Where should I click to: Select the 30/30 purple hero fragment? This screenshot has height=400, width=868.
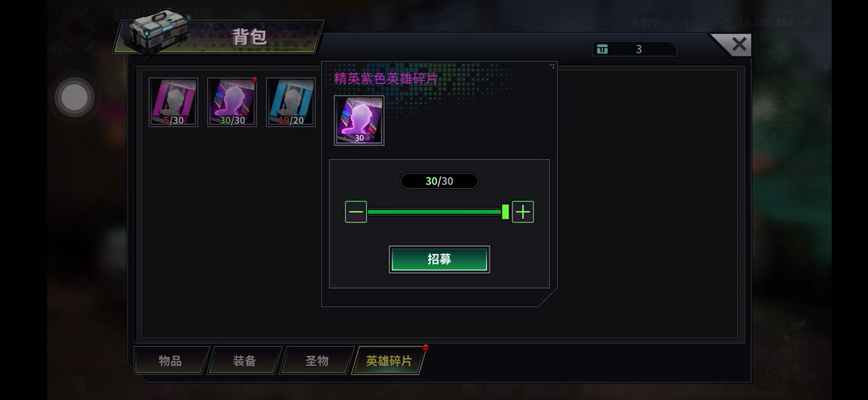tap(232, 102)
